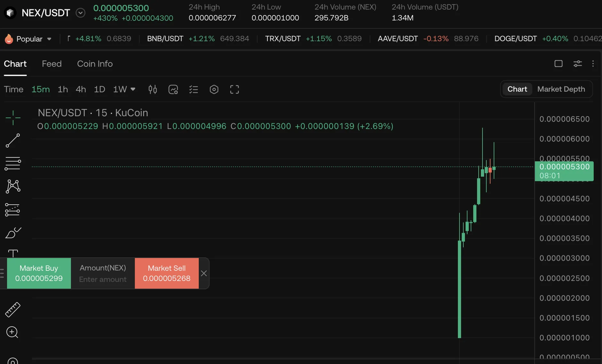
Task: Open the candlestick chart style selector
Action: pos(153,89)
